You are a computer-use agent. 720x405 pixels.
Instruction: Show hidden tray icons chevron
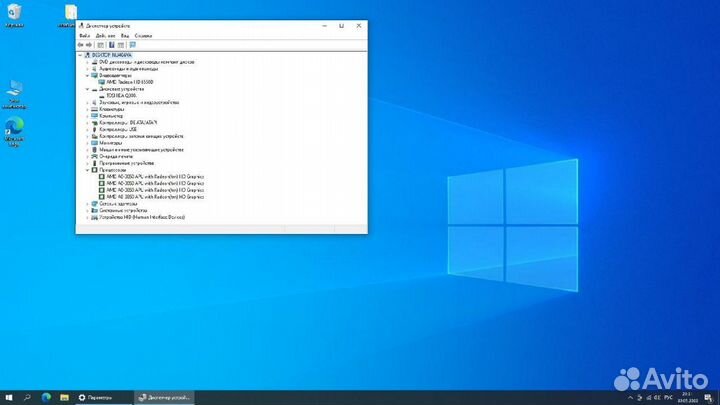630,398
